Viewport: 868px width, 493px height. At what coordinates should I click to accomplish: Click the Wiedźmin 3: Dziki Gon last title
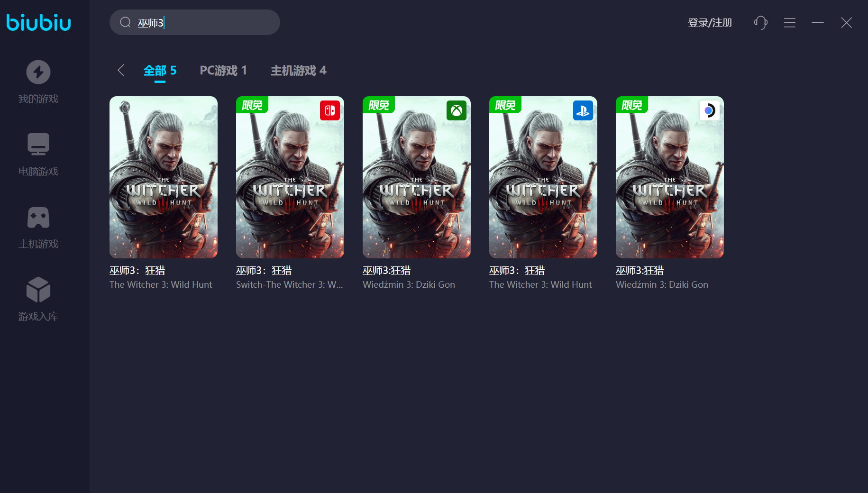tap(662, 284)
